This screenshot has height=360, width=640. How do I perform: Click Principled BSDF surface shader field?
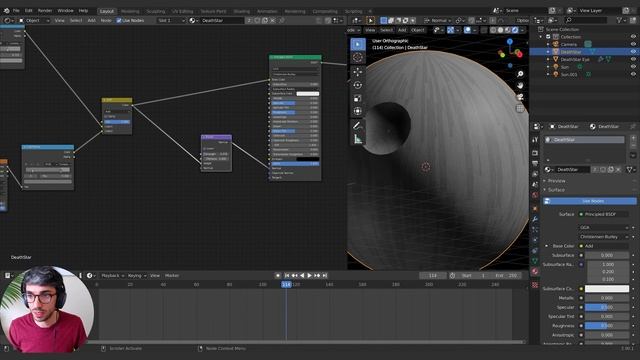pos(604,214)
